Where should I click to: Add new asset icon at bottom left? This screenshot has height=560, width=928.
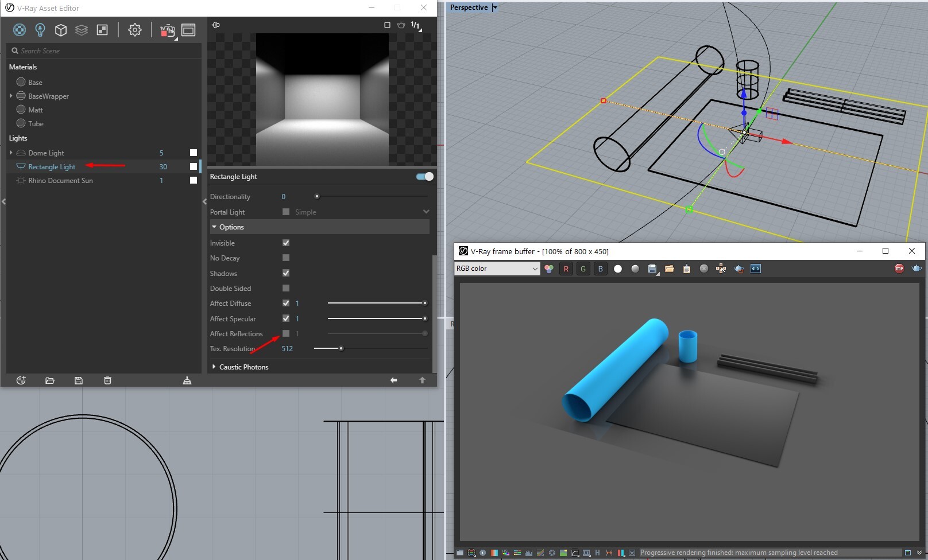click(x=21, y=380)
